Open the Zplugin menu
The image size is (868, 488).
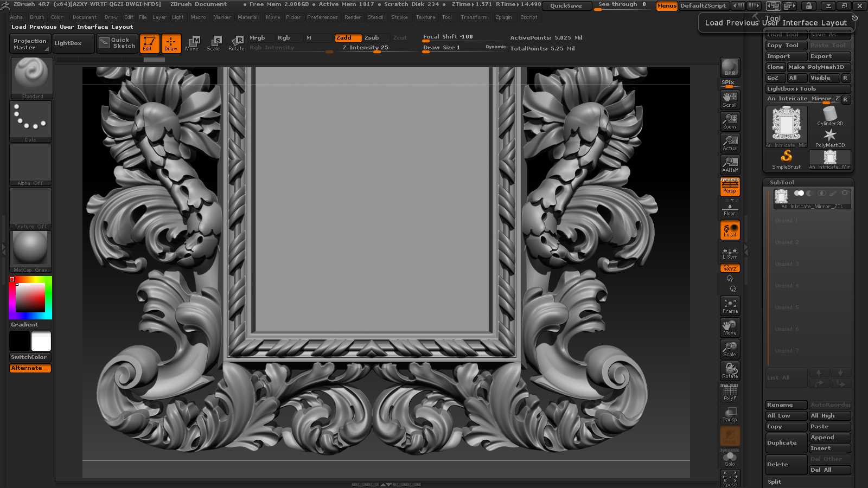point(503,17)
